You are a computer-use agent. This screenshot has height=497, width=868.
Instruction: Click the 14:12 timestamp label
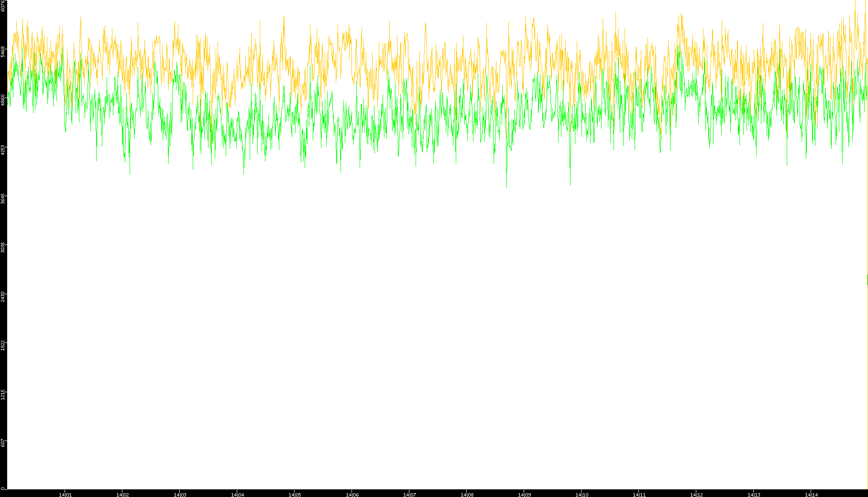pos(696,494)
